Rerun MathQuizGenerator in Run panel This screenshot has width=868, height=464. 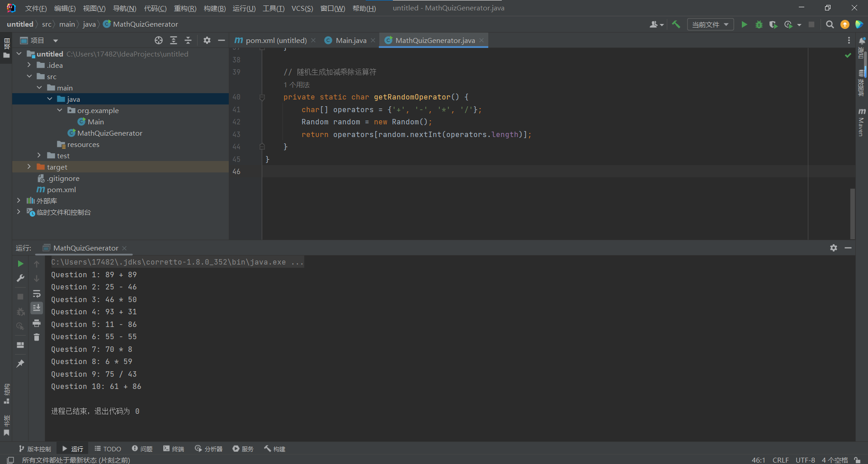(x=20, y=264)
